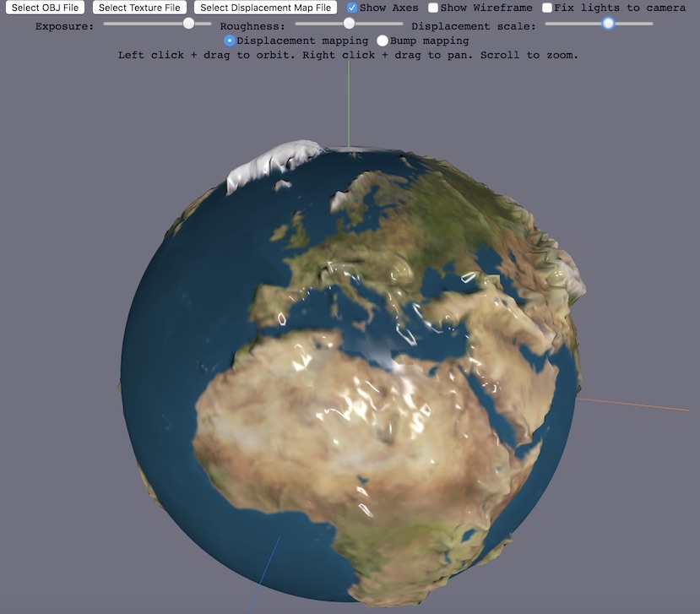The height and width of the screenshot is (614, 700).
Task: Click the orbit/pan/zoom instruction text
Action: tap(348, 56)
